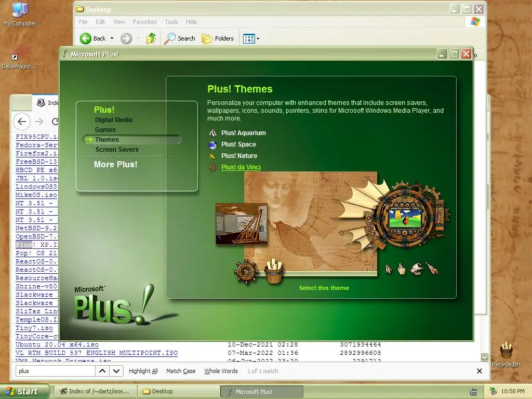Select Plus! Aquarium theme

coord(243,133)
